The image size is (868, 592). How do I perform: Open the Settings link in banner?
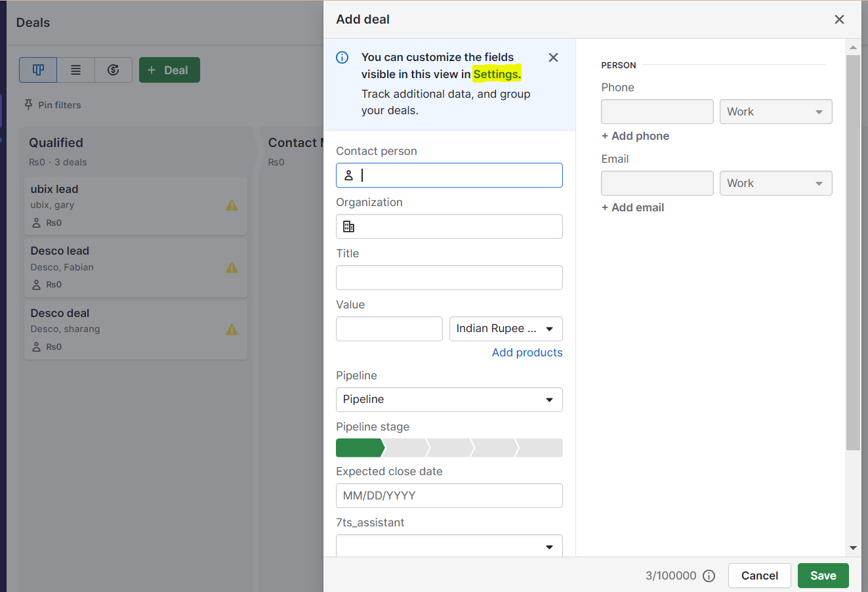pos(497,74)
